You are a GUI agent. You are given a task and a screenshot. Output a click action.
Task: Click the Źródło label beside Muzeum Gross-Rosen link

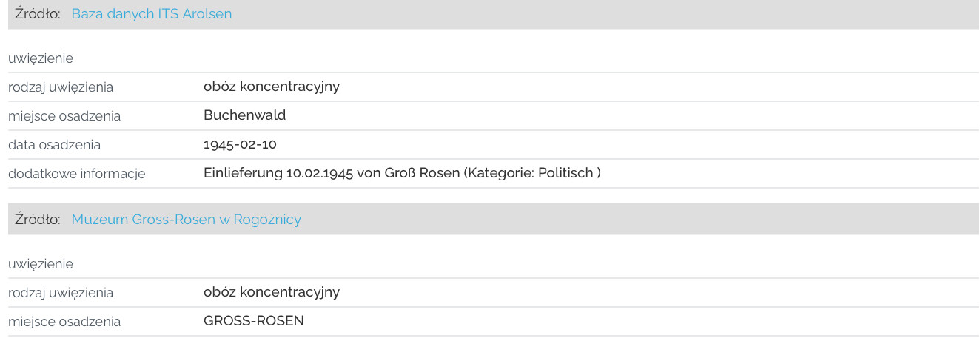click(x=38, y=220)
